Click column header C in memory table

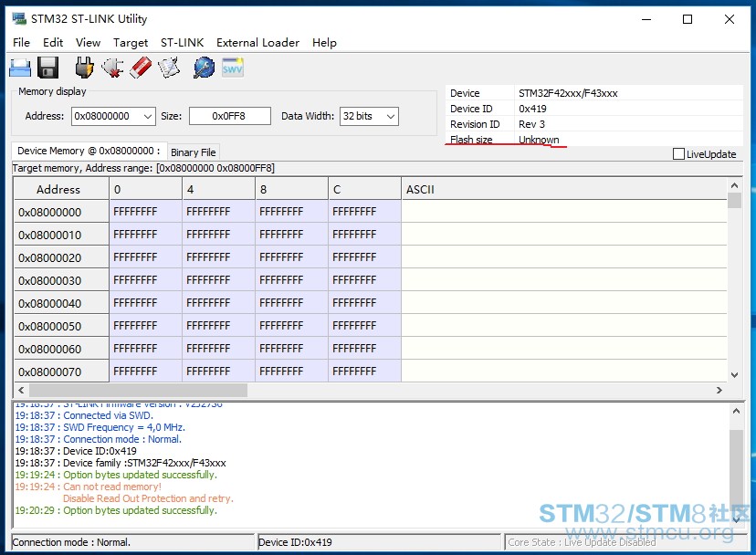coord(364,189)
